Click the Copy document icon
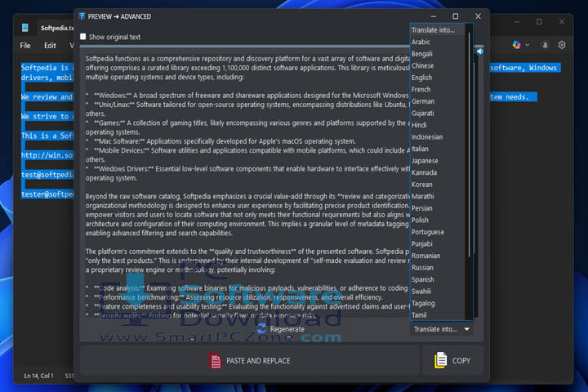This screenshot has height=392, width=588. click(x=441, y=360)
